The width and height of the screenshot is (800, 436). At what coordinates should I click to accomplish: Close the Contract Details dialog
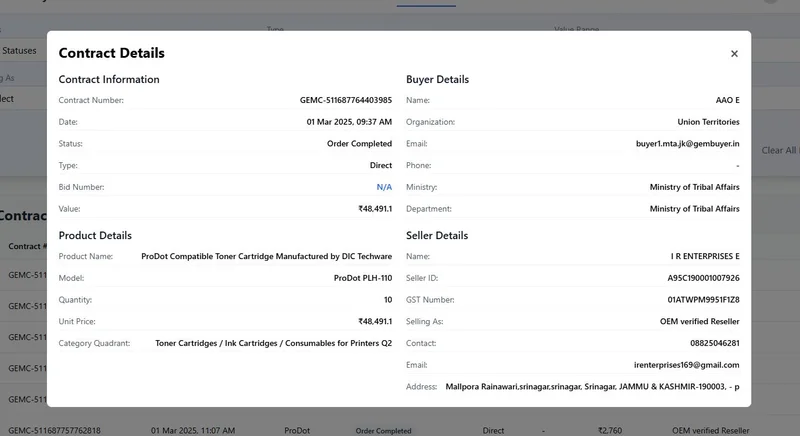click(x=734, y=54)
